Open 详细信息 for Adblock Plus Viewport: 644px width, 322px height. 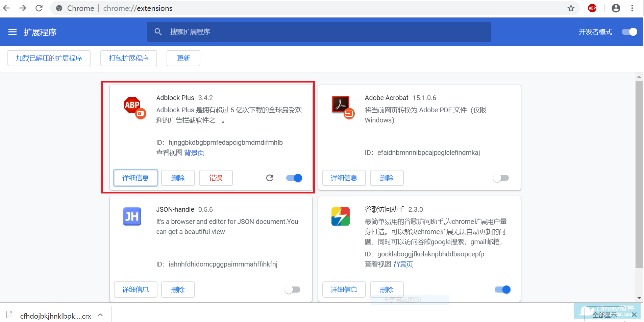[135, 178]
